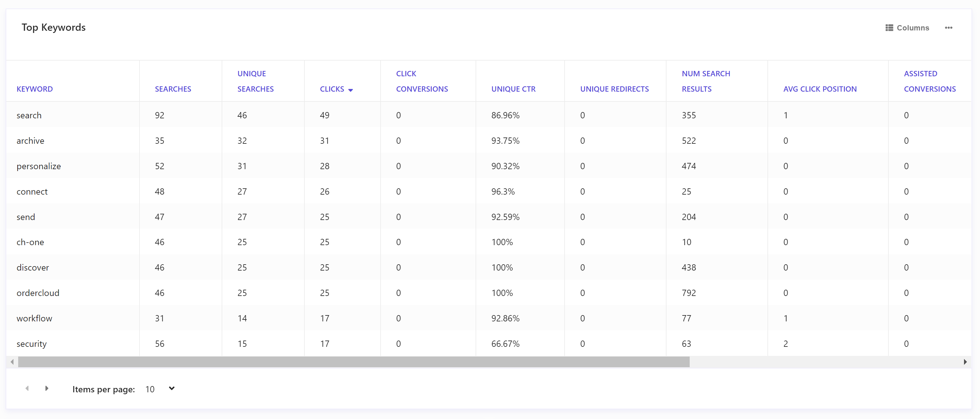This screenshot has height=419, width=980.
Task: Click the 93.75% unique CTR value
Action: [505, 141]
